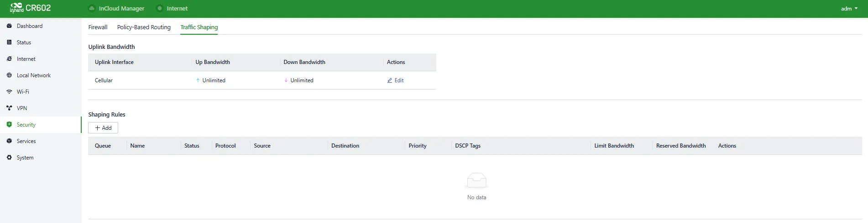Click the Security shield icon
Screen dimensions: 868x223
tap(9, 125)
